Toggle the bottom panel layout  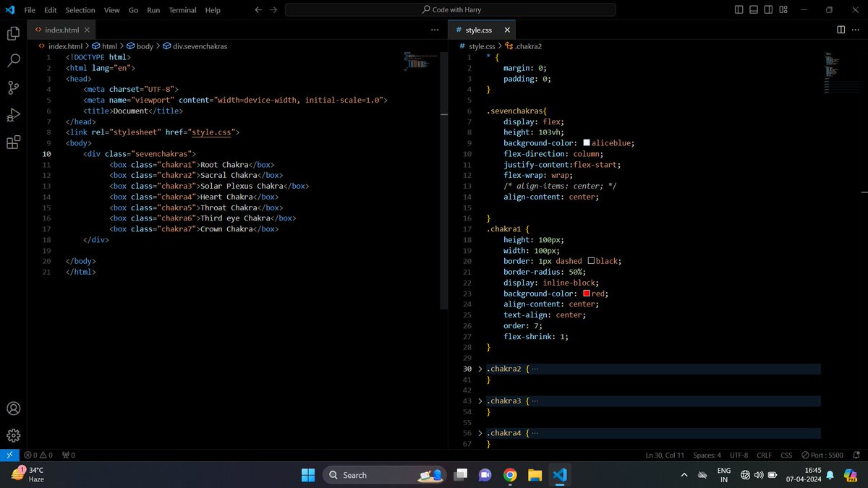754,10
